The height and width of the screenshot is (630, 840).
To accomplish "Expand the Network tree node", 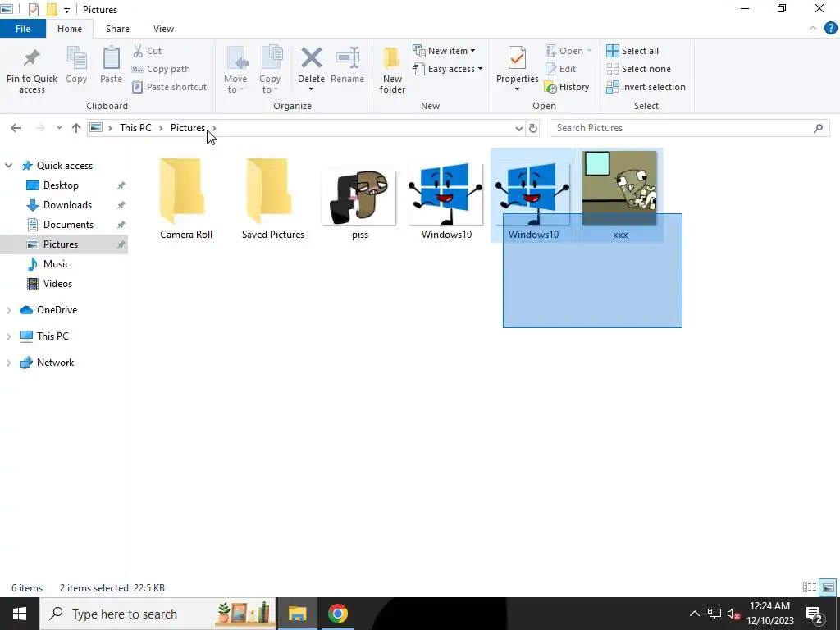I will coord(8,363).
